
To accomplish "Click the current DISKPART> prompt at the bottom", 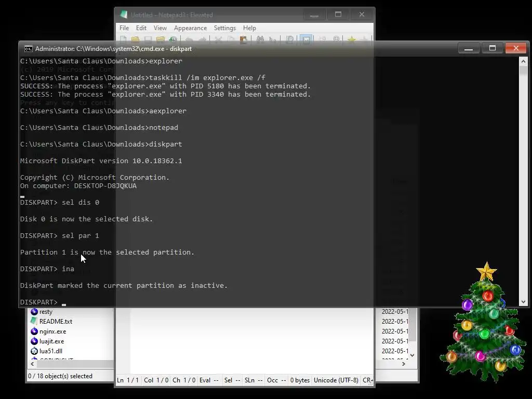I will [39, 302].
